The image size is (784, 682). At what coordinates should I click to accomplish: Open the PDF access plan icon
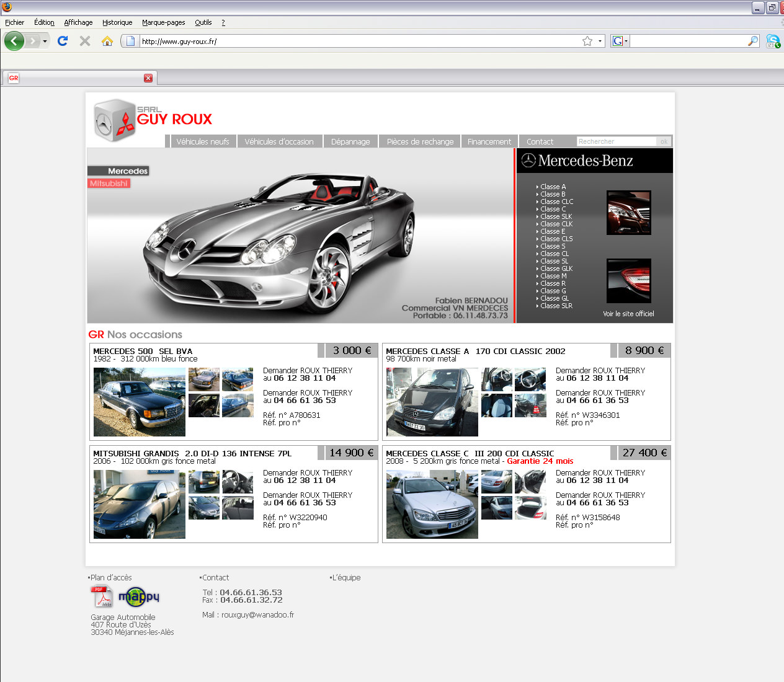pos(102,596)
